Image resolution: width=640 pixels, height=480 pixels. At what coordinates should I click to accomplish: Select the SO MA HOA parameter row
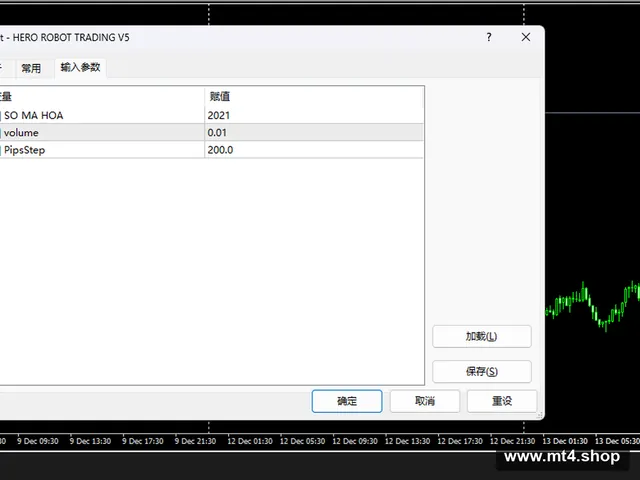pos(211,116)
